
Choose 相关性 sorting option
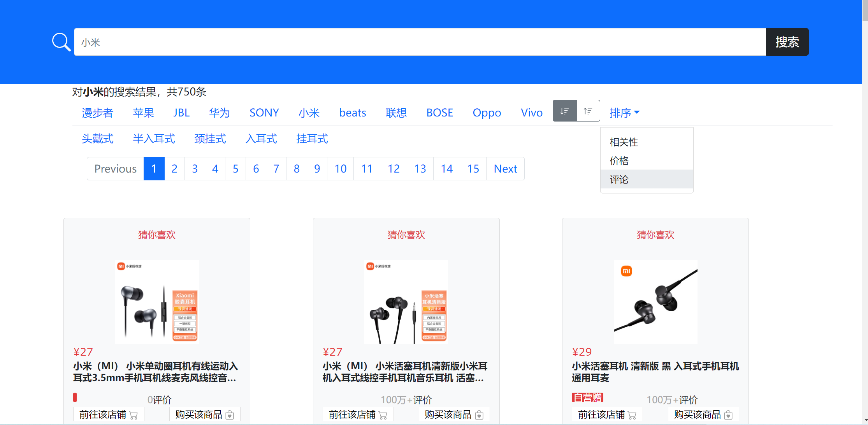click(x=623, y=142)
